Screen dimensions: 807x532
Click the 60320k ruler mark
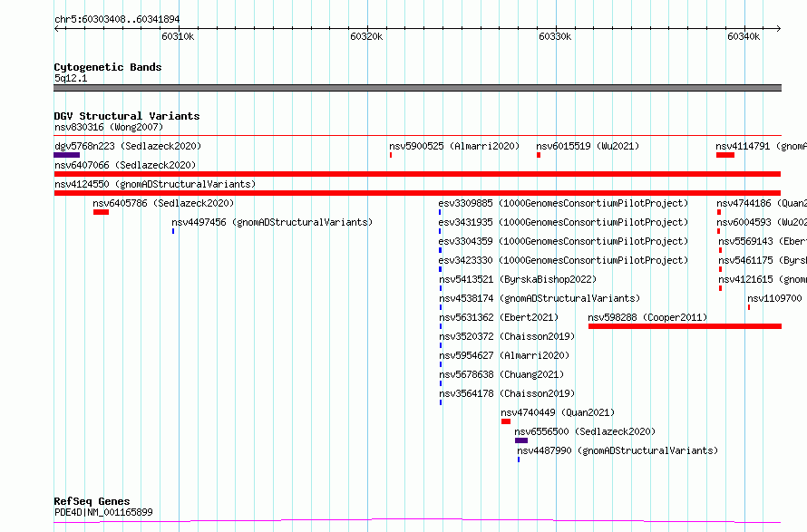click(x=366, y=36)
